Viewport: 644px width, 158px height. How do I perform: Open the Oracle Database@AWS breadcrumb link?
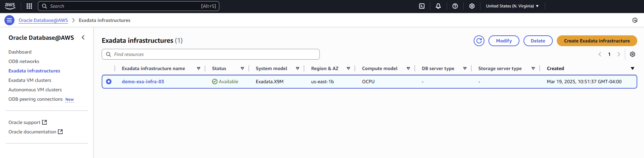point(43,20)
